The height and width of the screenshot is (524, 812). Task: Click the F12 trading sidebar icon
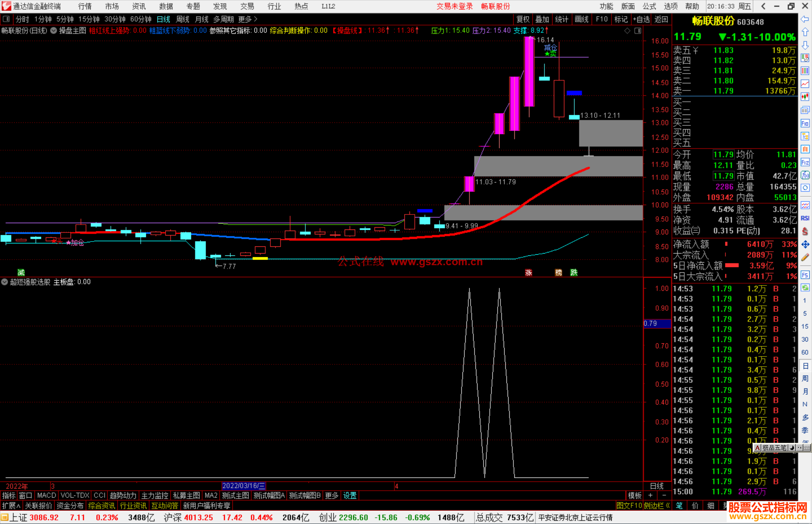[805, 162]
